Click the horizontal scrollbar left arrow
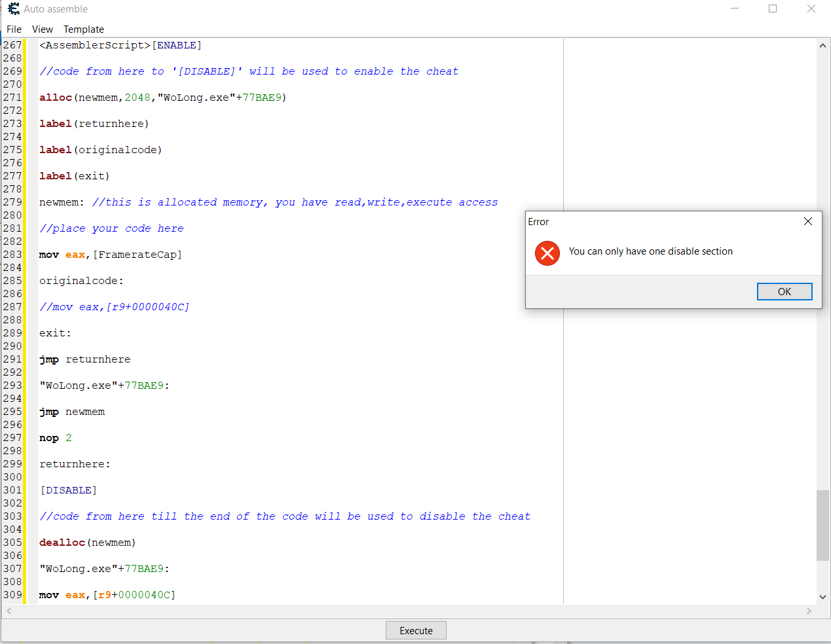 pos(9,611)
